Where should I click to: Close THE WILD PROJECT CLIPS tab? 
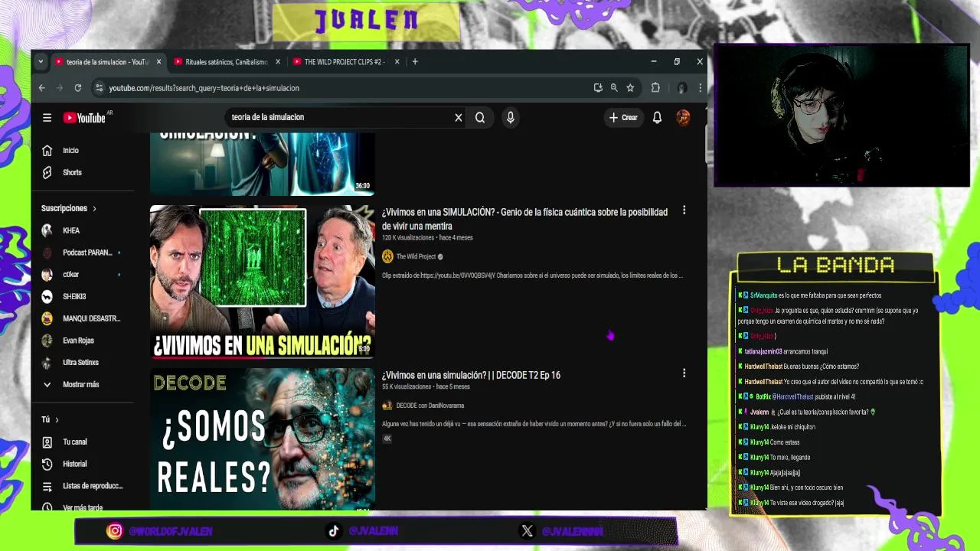tap(397, 62)
